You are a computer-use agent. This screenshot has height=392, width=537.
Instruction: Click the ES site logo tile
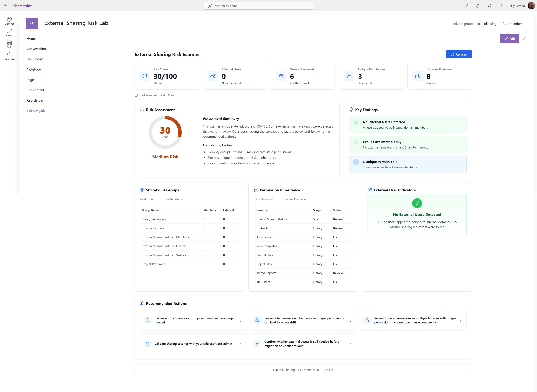[32, 23]
